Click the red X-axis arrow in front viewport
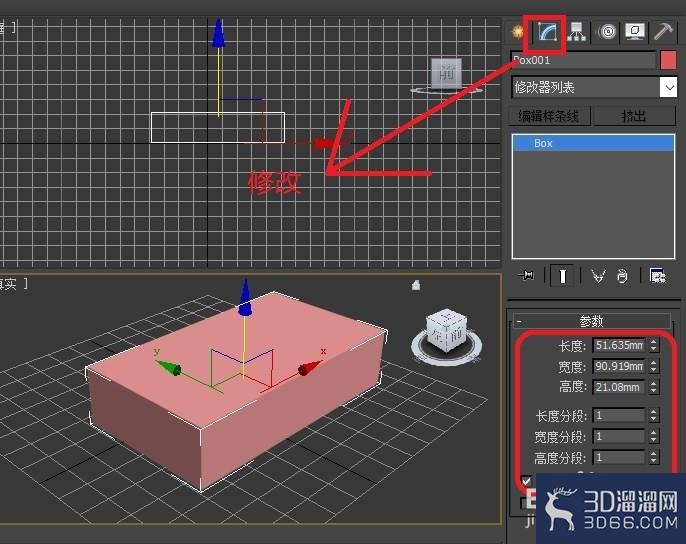This screenshot has width=686, height=544. coord(325,143)
